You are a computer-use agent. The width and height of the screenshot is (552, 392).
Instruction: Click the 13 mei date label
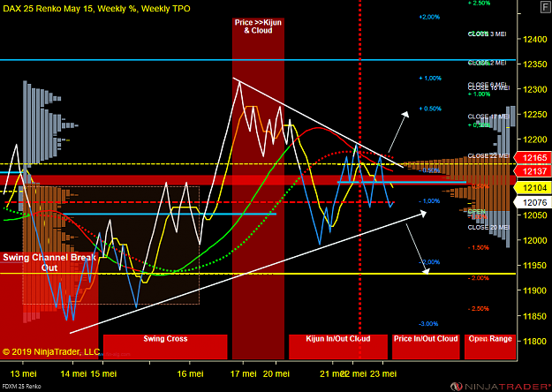[23, 373]
